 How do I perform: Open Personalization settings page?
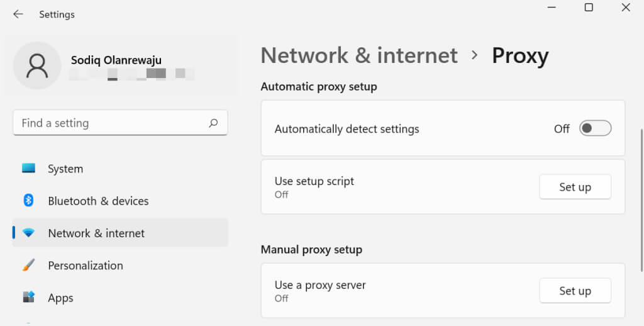(86, 265)
